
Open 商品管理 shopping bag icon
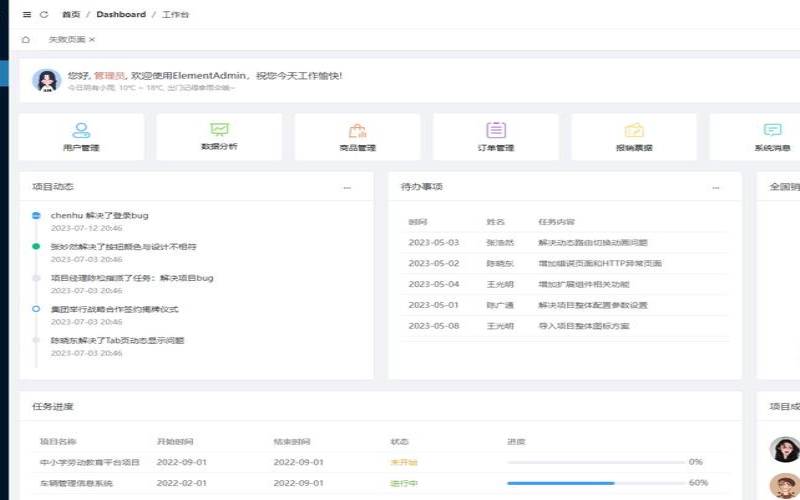[x=357, y=130]
